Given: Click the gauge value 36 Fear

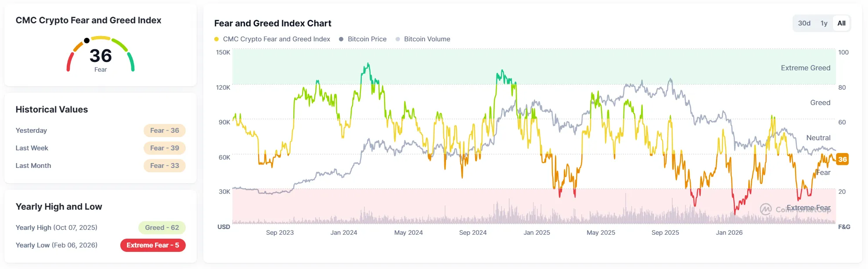Looking at the screenshot, I should click(101, 59).
